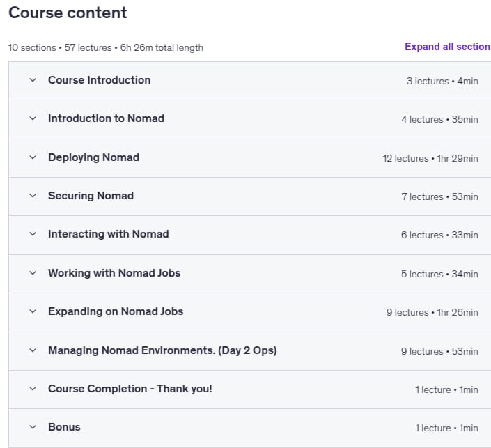Expand the Working with Nomad Jobs chevron

click(x=33, y=273)
